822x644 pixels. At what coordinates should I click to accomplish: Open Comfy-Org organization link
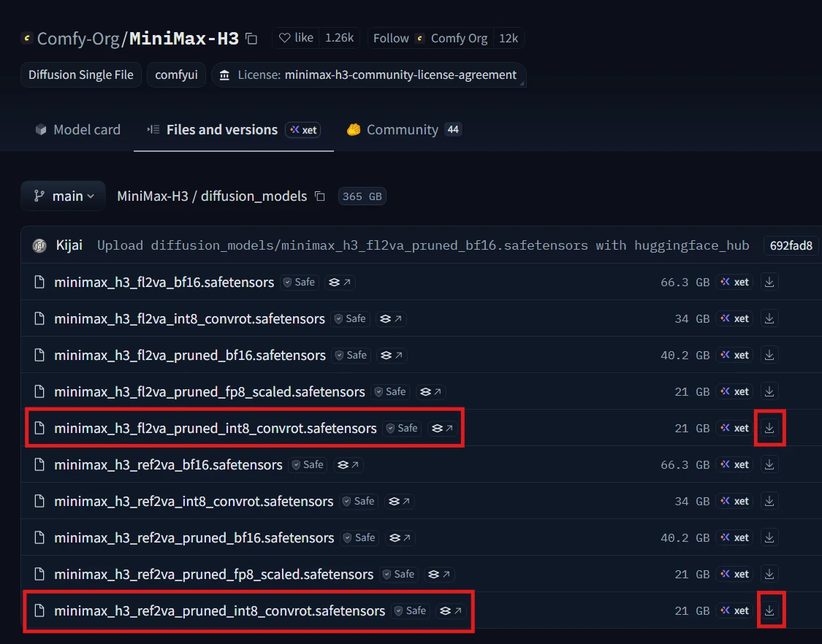click(x=78, y=39)
